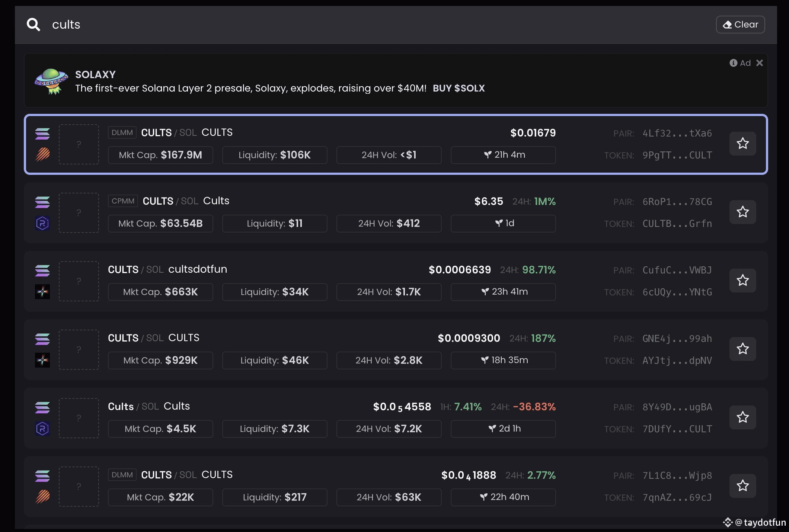Click the DLMM tag in Mkt Cap $22K row

[x=122, y=475]
